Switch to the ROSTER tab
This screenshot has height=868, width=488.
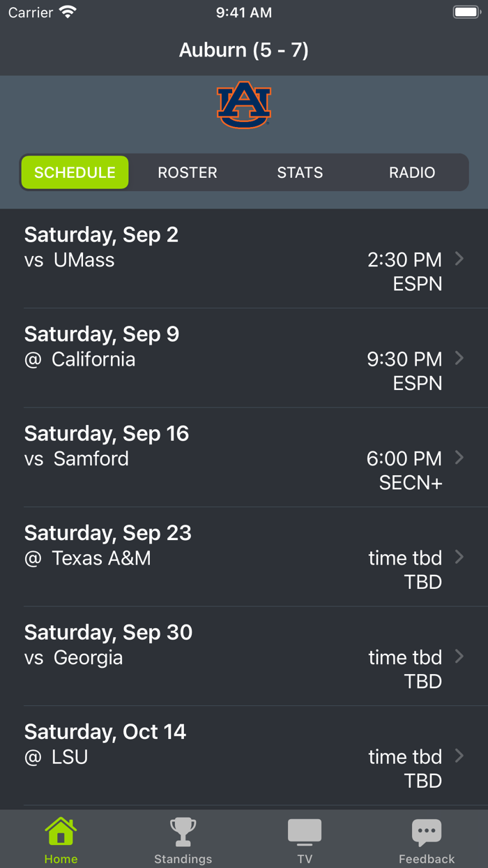(x=187, y=172)
